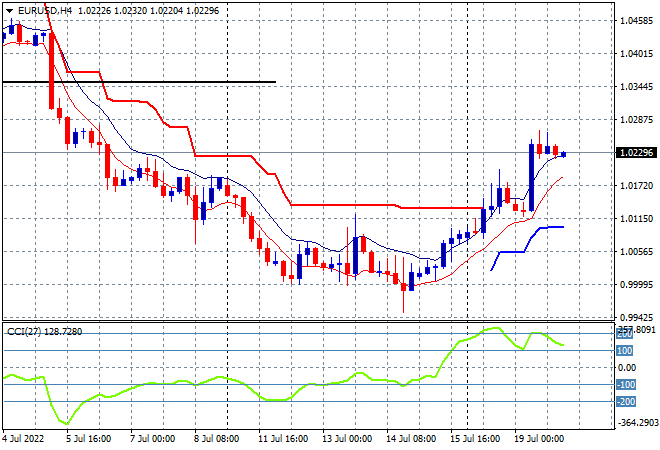Click the 13 Jul 00:00 time label
This screenshot has width=660, height=450.
(347, 439)
